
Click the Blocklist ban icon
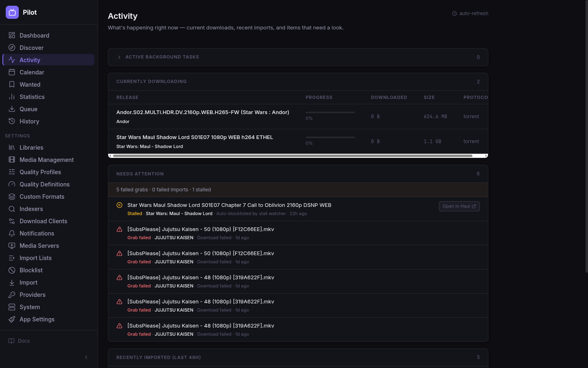(12, 270)
